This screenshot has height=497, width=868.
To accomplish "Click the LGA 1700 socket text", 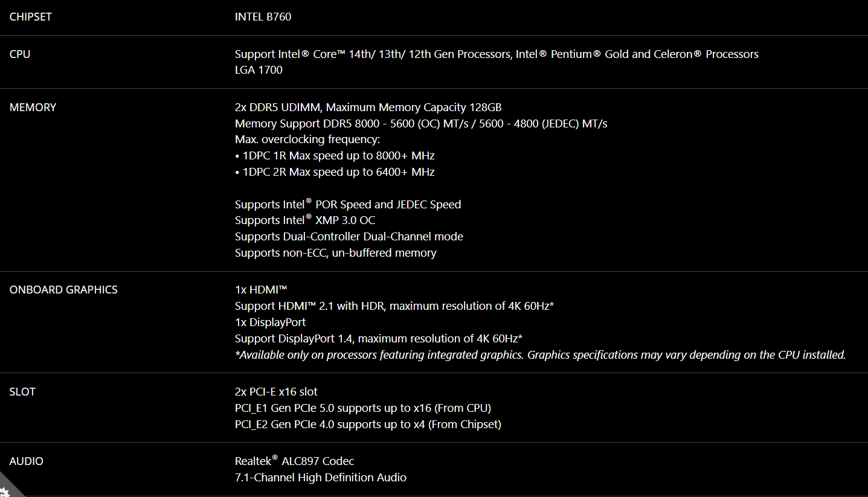I will 259,70.
